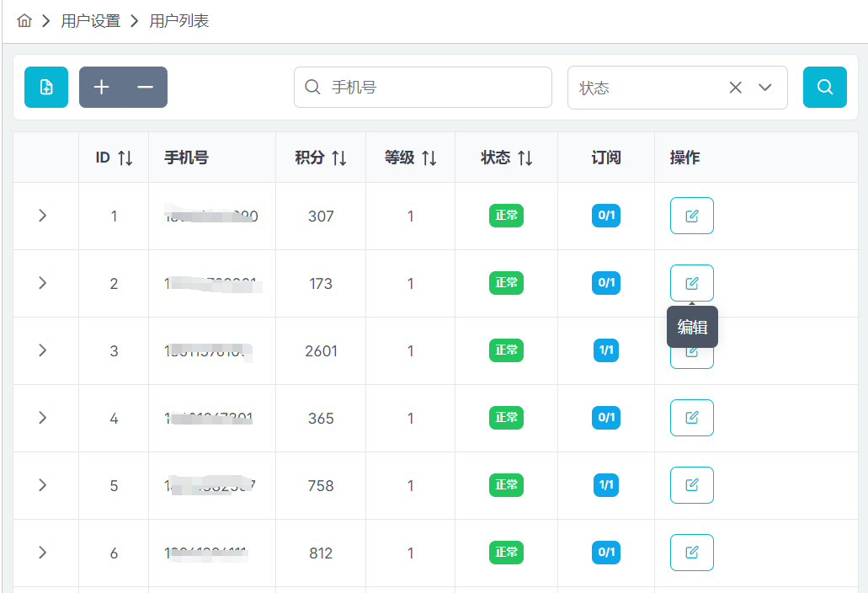Click the 正常 status badge in row 4

506,418
